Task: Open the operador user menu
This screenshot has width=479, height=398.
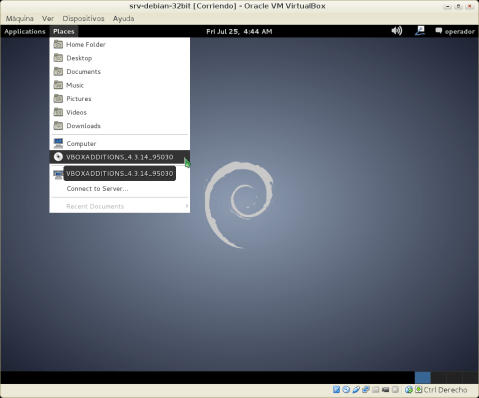Action: tap(455, 31)
